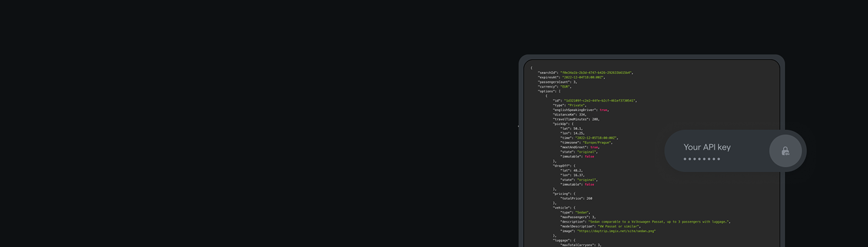Image resolution: width=868 pixels, height=247 pixels.
Task: Click the "Your API key" label
Action: (707, 147)
